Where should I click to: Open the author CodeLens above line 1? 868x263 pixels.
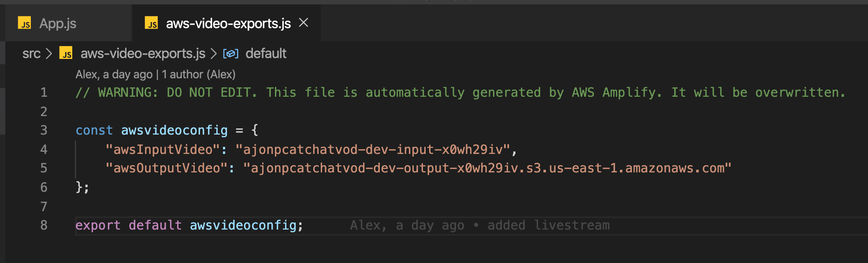(x=155, y=74)
